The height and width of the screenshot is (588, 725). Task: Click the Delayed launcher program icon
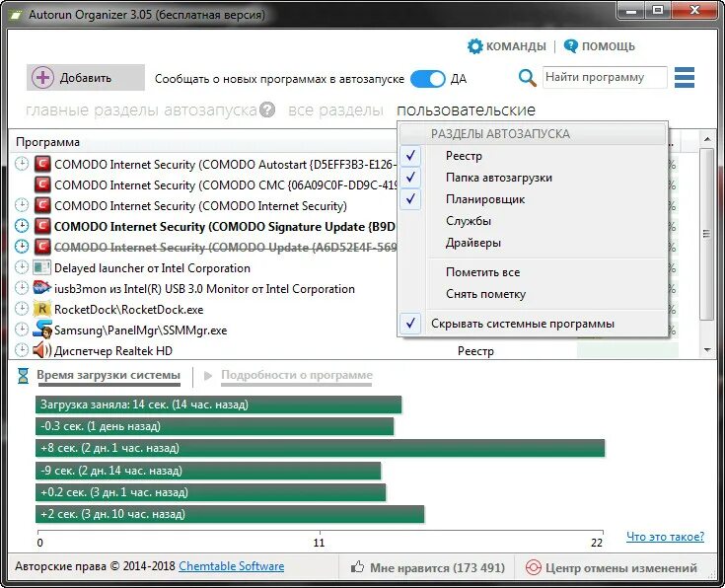[42, 267]
